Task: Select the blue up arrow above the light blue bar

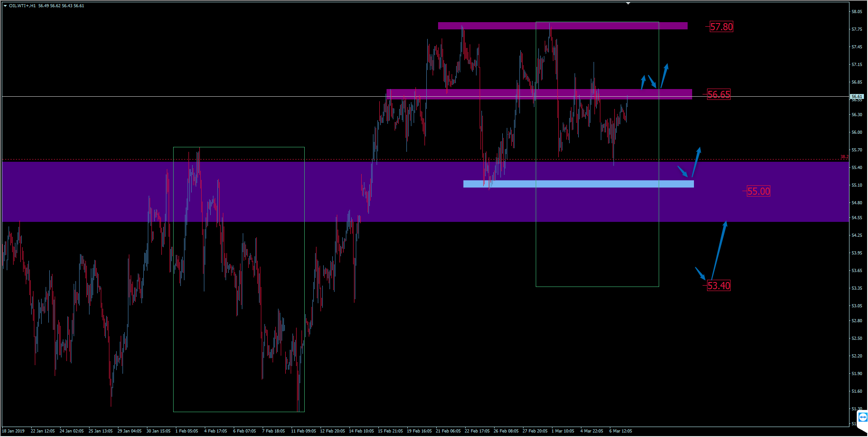Action: point(696,162)
